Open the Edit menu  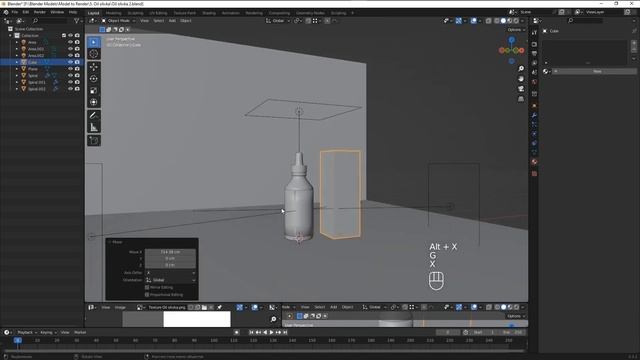point(26,12)
